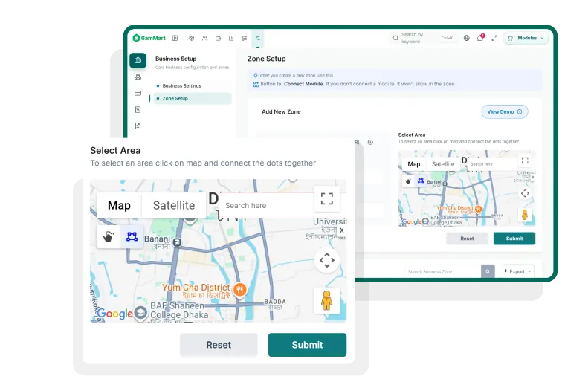Click the Google logo on the enlarged card's map
Screen dimensions: 588x379
114,314
